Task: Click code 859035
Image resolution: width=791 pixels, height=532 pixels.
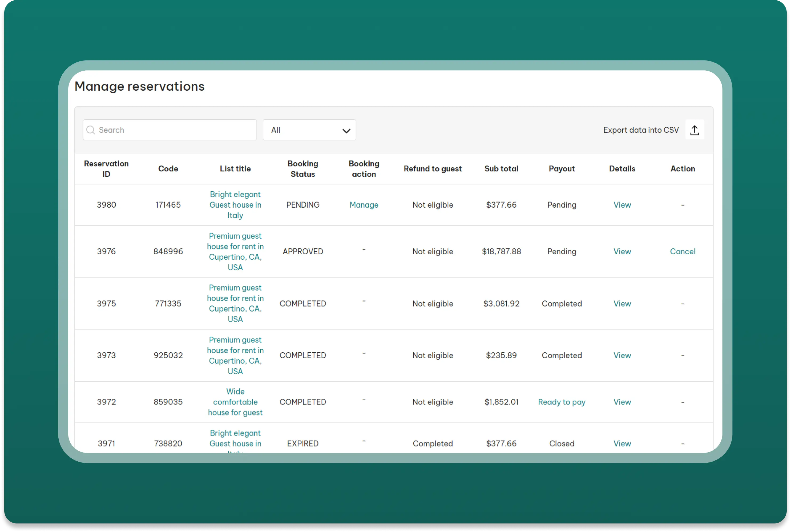Action: (168, 402)
